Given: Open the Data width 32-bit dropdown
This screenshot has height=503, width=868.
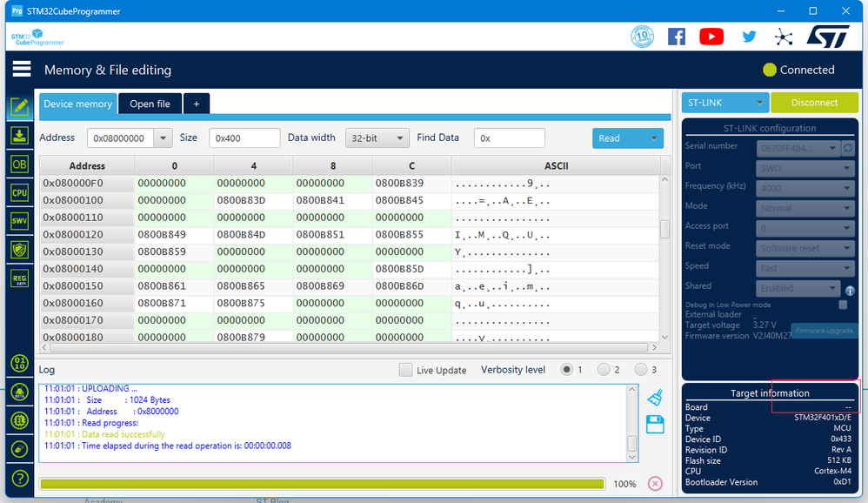Looking at the screenshot, I should (377, 138).
